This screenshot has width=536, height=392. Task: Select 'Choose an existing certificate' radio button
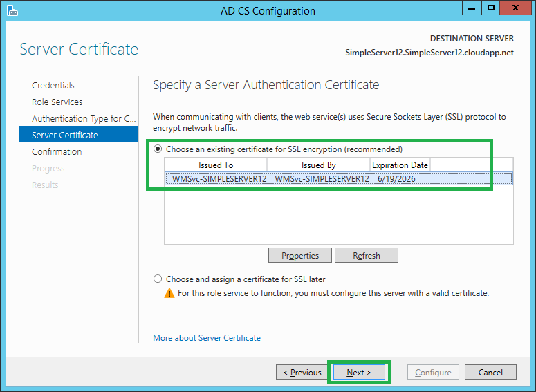click(158, 149)
